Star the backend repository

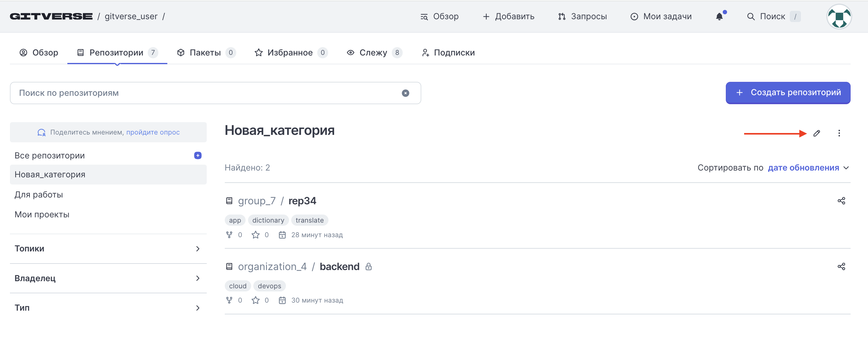pos(255,300)
